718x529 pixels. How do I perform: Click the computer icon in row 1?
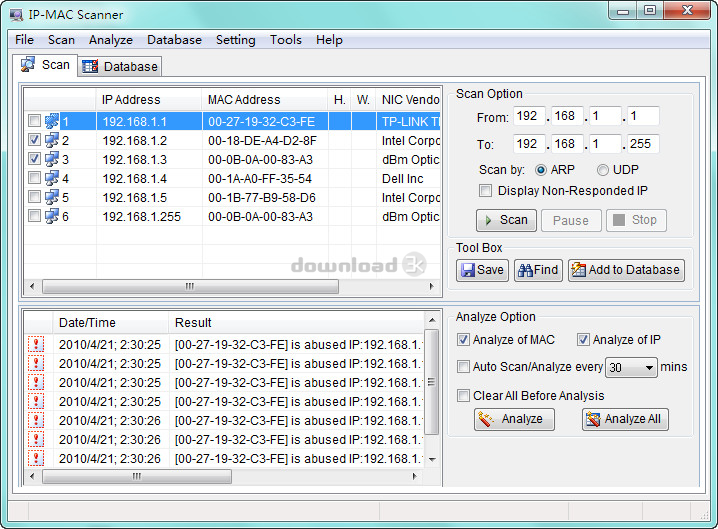coord(52,121)
